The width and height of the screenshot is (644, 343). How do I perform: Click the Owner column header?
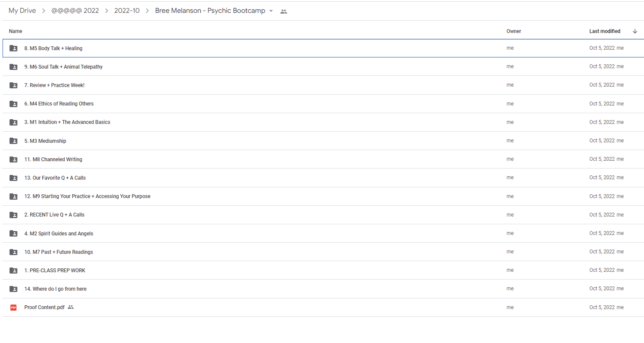(514, 31)
